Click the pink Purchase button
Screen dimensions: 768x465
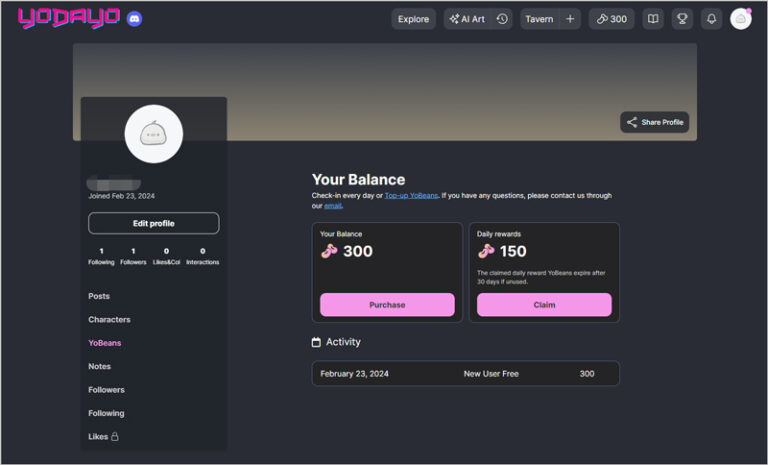[387, 305]
